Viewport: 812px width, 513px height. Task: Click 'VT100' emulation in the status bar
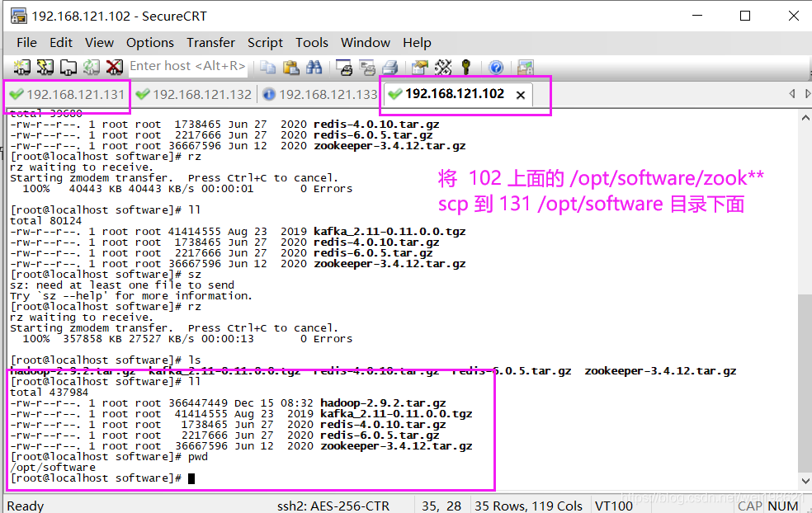coord(614,506)
